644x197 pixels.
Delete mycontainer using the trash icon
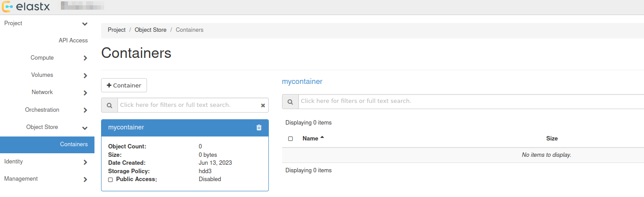[259, 128]
